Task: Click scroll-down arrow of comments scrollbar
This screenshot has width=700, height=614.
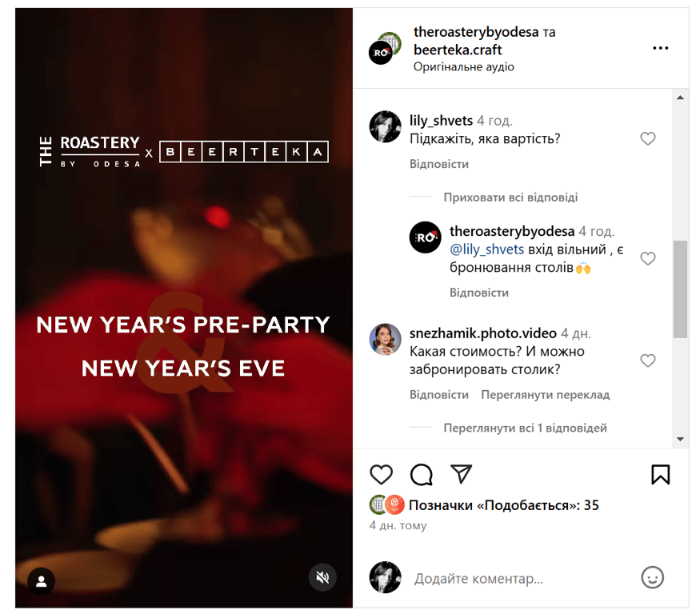Action: coord(680,440)
